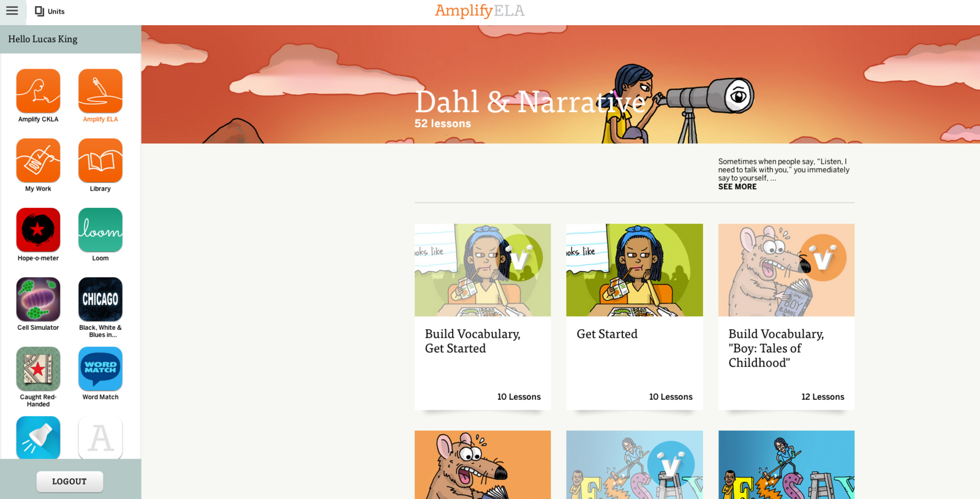
Task: Open Black, White & Blues in Chicago app
Action: point(100,299)
